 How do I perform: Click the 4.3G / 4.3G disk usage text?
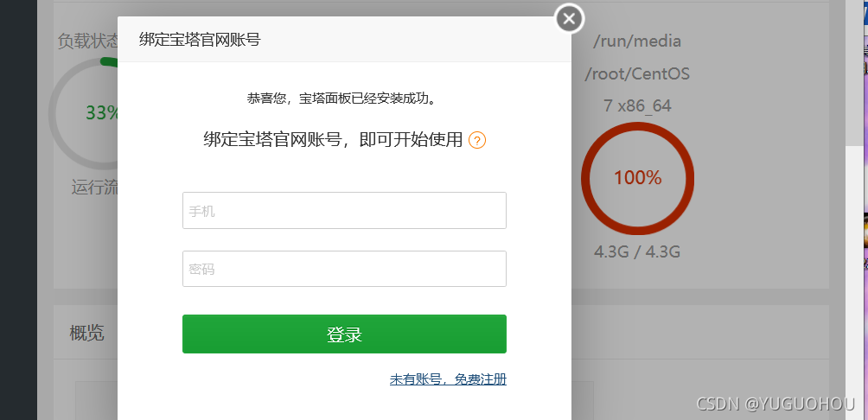click(x=637, y=252)
